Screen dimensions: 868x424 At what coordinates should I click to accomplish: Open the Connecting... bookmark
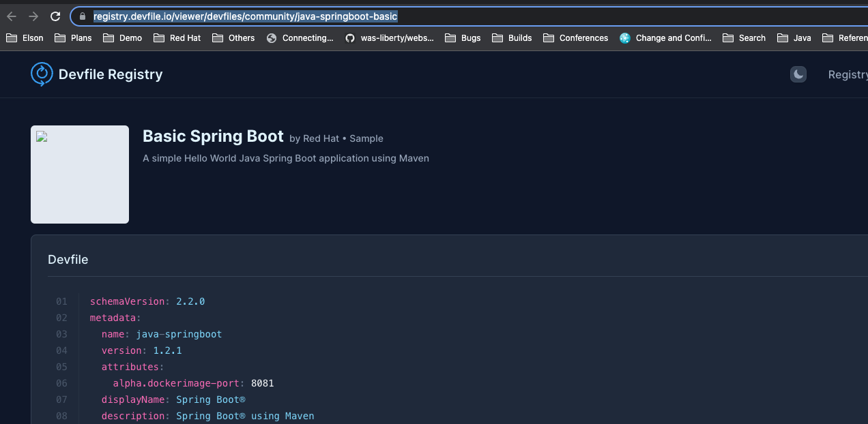300,38
